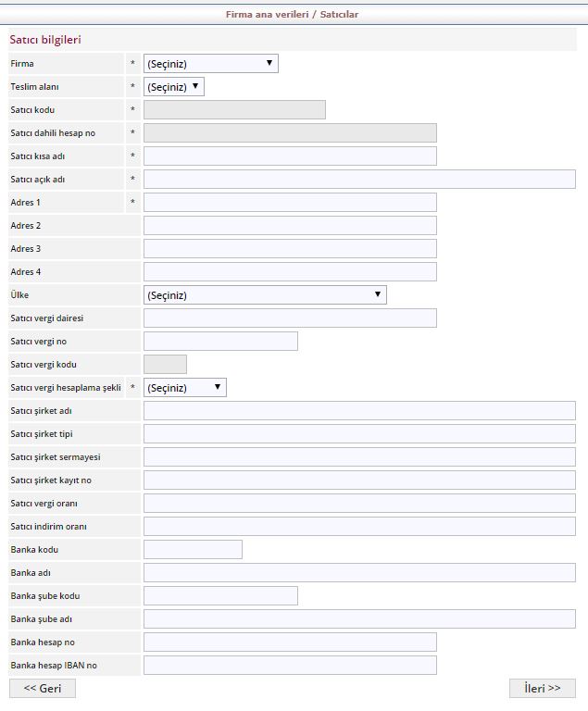Viewport: 588px width, 711px height.
Task: Focus the Banka hesap IBAN no field
Action: (x=290, y=666)
